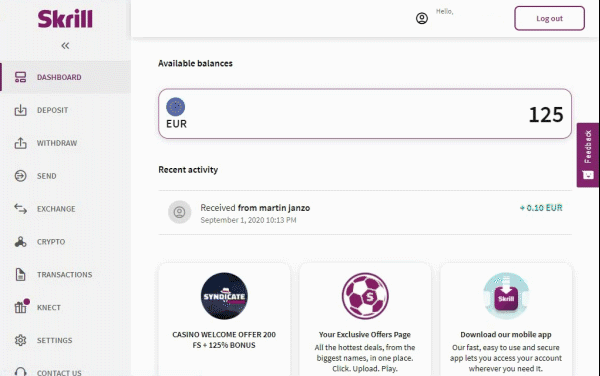Image resolution: width=600 pixels, height=376 pixels.
Task: Open Transactions via document icon
Action: (x=20, y=275)
